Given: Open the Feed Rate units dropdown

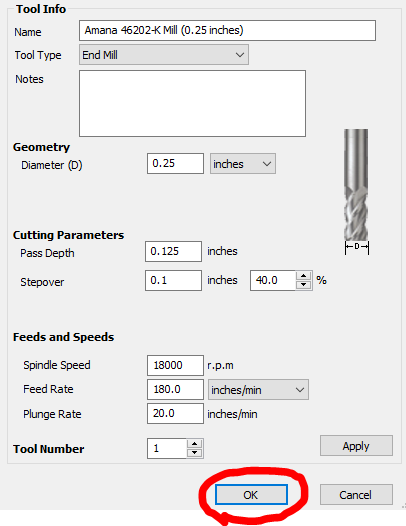Looking at the screenshot, I should [258, 390].
